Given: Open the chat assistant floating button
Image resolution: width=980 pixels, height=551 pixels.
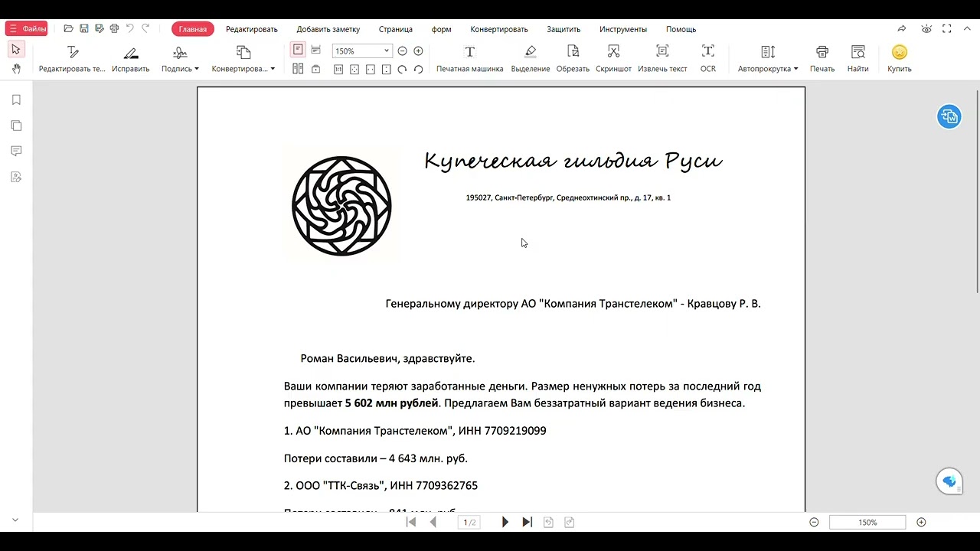Looking at the screenshot, I should coord(949,481).
